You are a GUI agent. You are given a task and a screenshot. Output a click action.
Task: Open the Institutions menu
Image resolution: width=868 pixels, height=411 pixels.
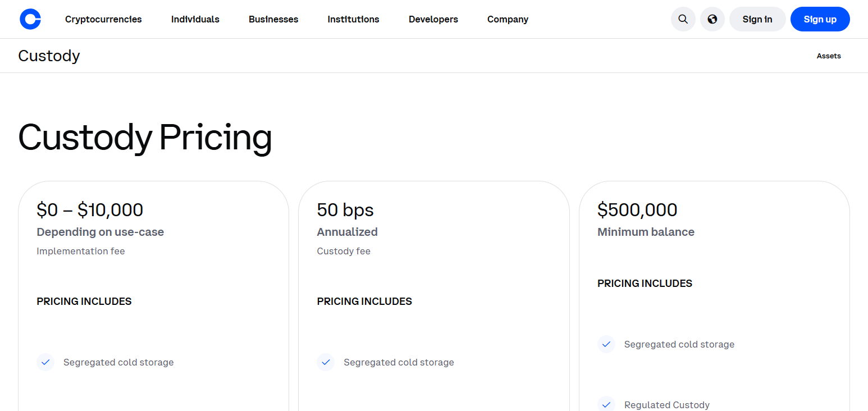click(x=353, y=19)
